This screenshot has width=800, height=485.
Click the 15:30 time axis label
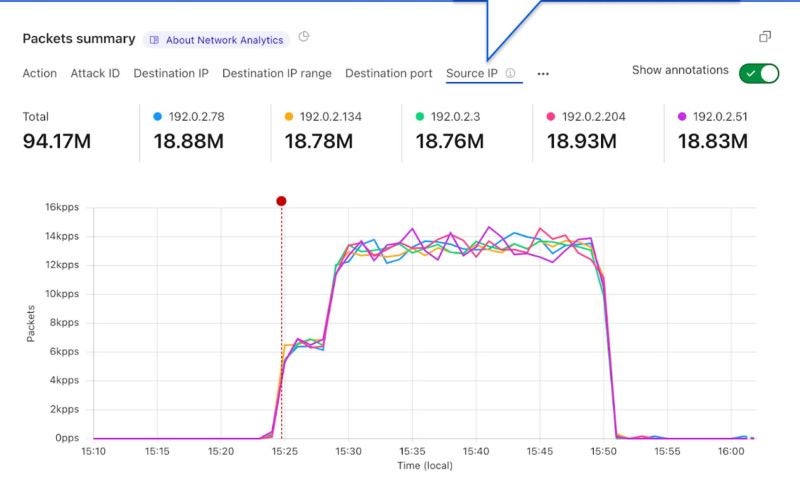click(348, 451)
